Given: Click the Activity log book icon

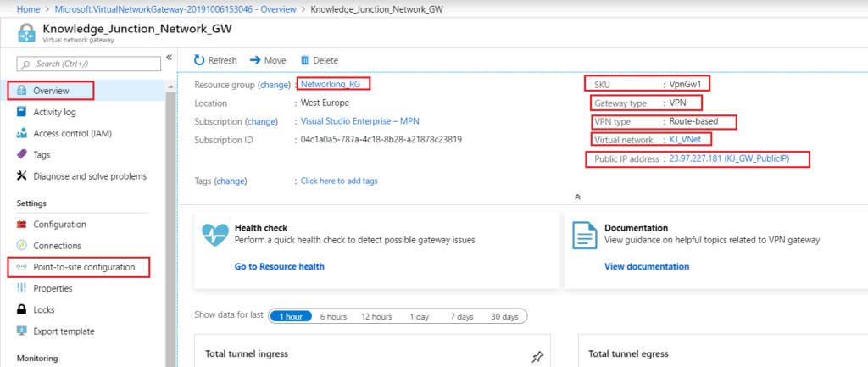Looking at the screenshot, I should (x=21, y=112).
